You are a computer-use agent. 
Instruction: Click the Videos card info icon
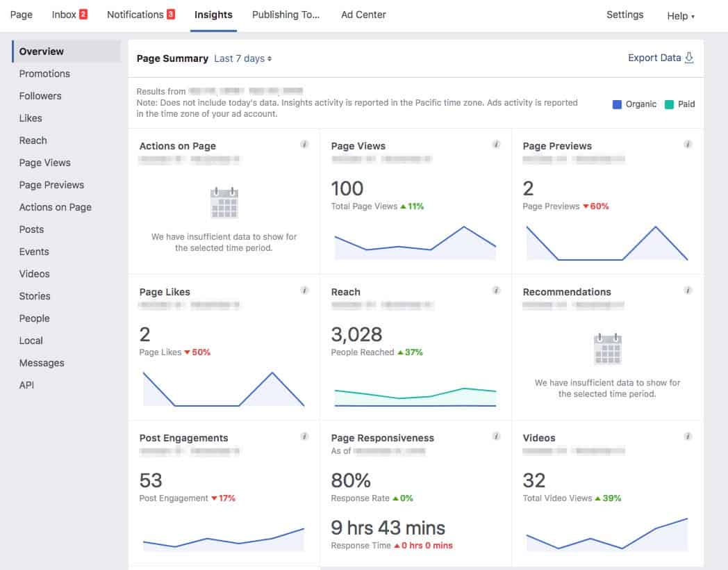coord(688,437)
